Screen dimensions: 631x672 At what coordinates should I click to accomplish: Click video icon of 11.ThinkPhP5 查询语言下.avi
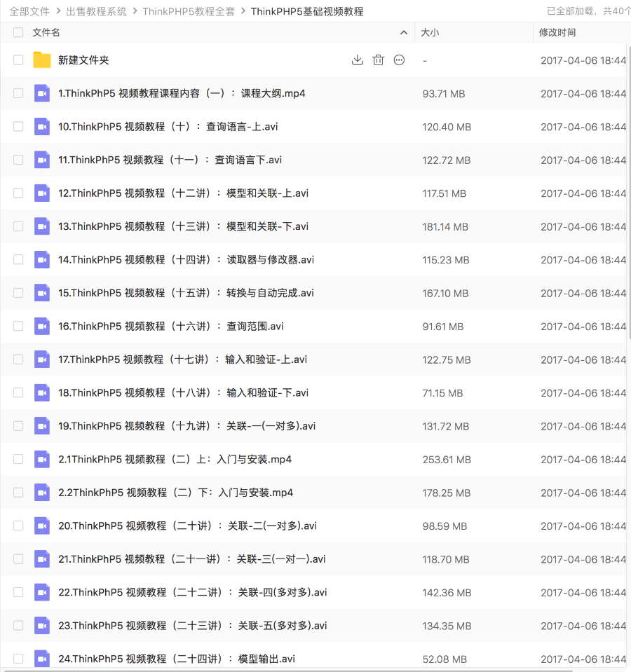pos(42,160)
